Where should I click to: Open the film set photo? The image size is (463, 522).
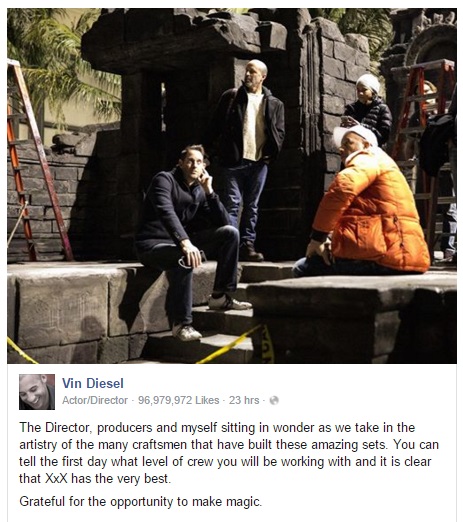point(232,186)
